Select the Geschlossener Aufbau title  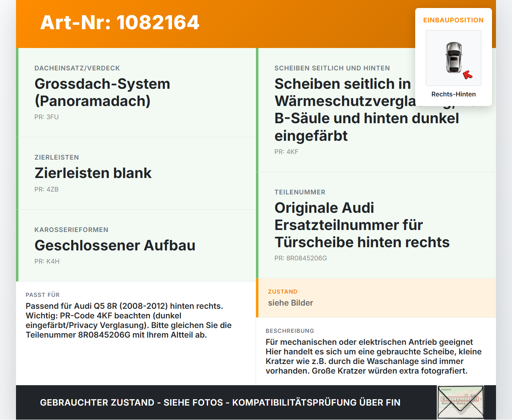coord(115,245)
